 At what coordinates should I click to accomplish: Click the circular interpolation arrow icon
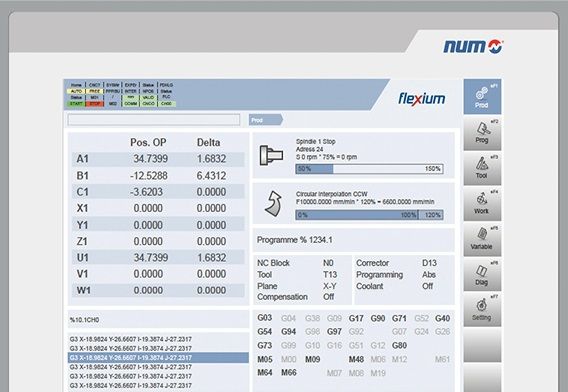273,204
